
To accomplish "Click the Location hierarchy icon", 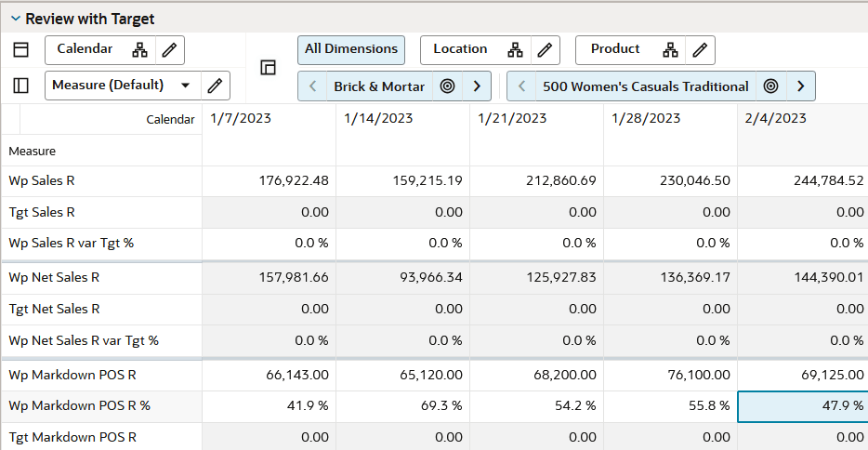I will pos(514,50).
